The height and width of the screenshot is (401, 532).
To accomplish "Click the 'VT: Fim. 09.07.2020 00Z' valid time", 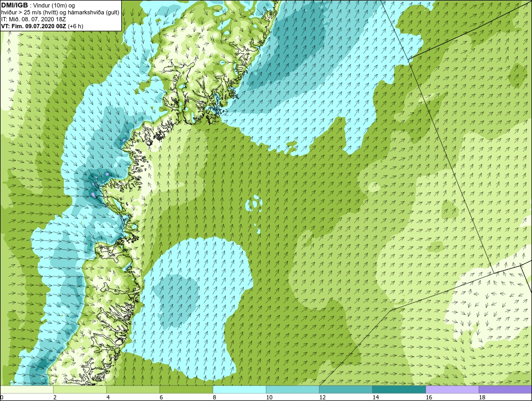I will [34, 26].
